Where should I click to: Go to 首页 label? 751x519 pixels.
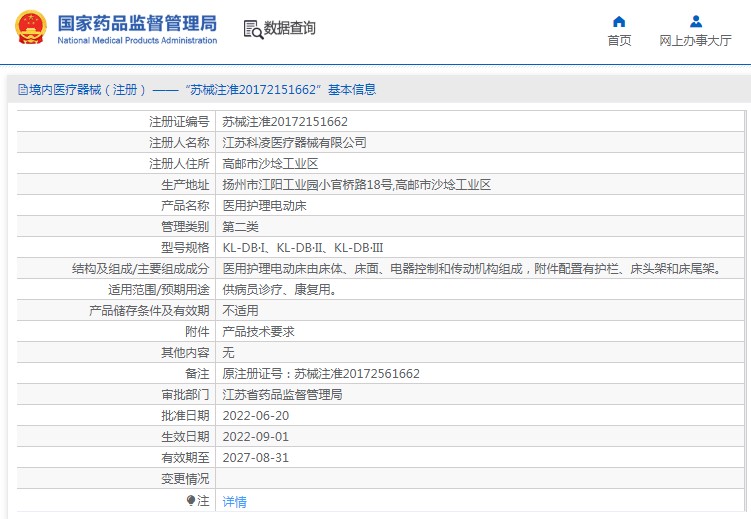619,41
